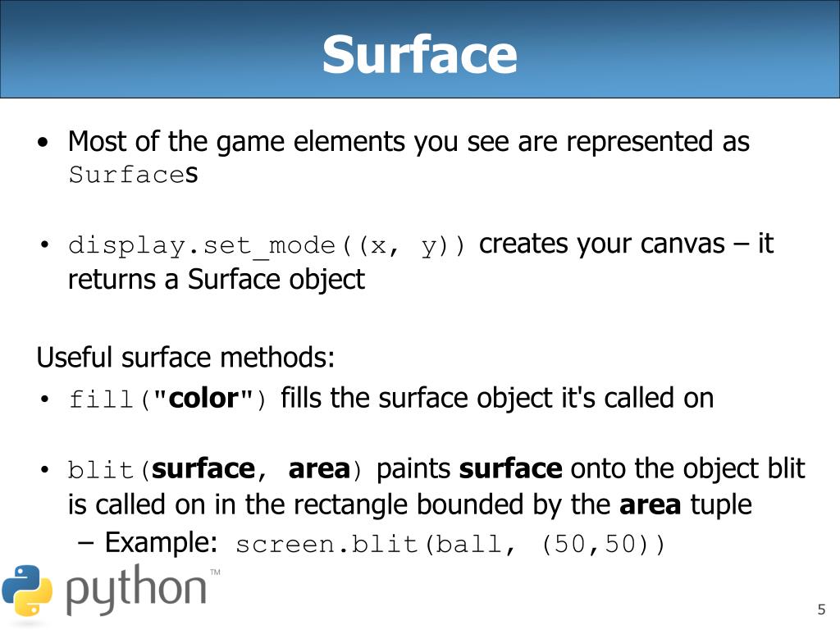Click the bold color argument

point(203,399)
